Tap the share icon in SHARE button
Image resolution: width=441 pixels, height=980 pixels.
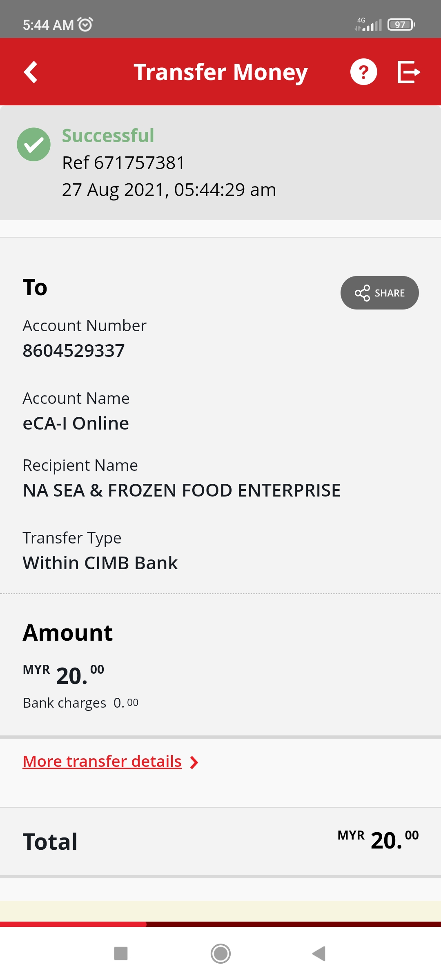(362, 293)
